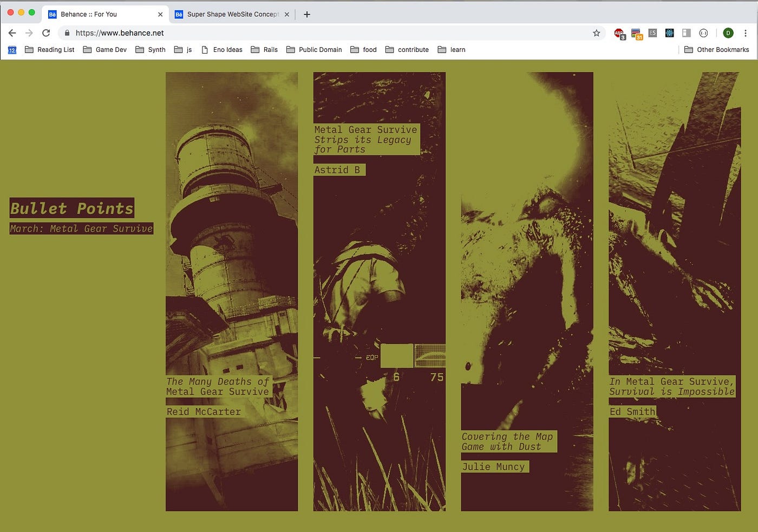
Task: Click the forward navigation arrow
Action: pyautogui.click(x=29, y=33)
